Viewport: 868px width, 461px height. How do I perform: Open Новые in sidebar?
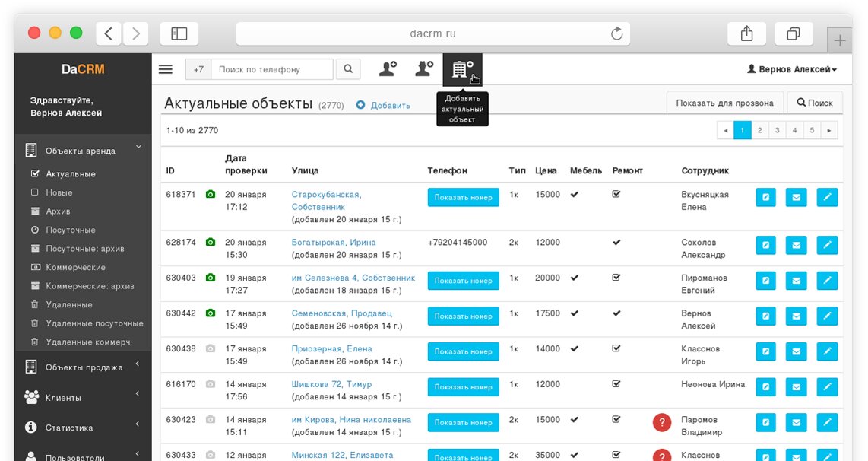59,192
